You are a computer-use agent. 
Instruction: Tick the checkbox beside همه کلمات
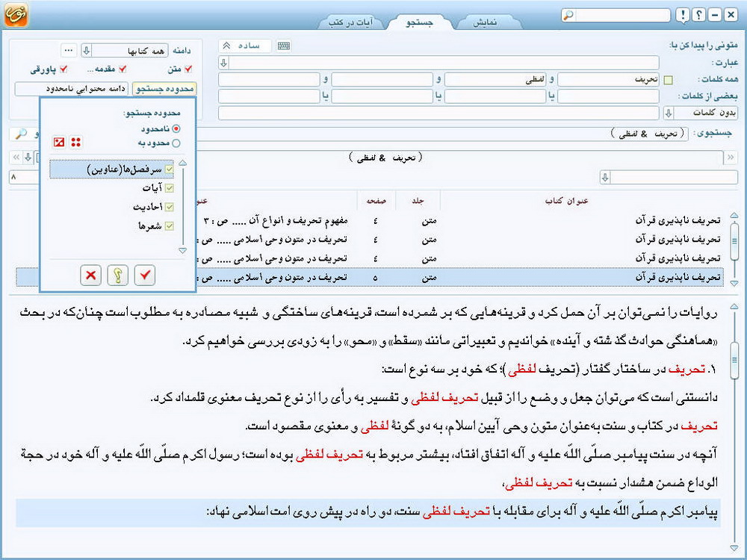(x=669, y=80)
